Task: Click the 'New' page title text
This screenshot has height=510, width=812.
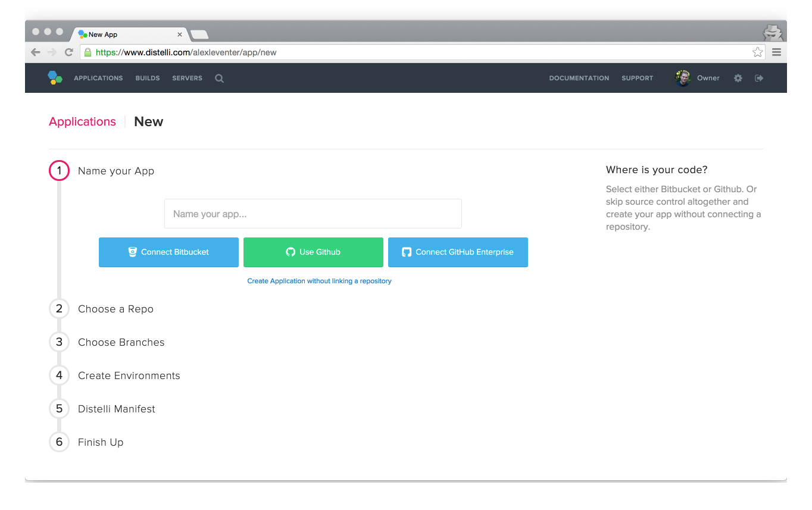Action: pyautogui.click(x=149, y=121)
